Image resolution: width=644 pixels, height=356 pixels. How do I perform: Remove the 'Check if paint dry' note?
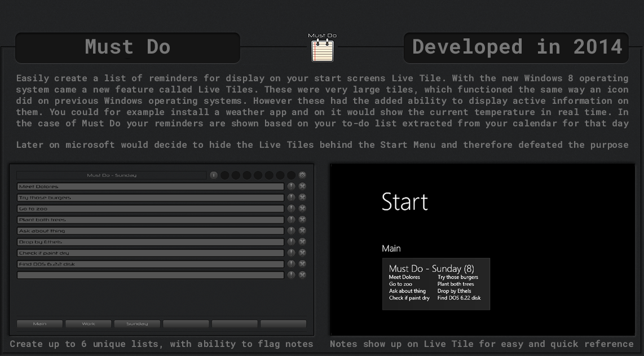pyautogui.click(x=302, y=253)
